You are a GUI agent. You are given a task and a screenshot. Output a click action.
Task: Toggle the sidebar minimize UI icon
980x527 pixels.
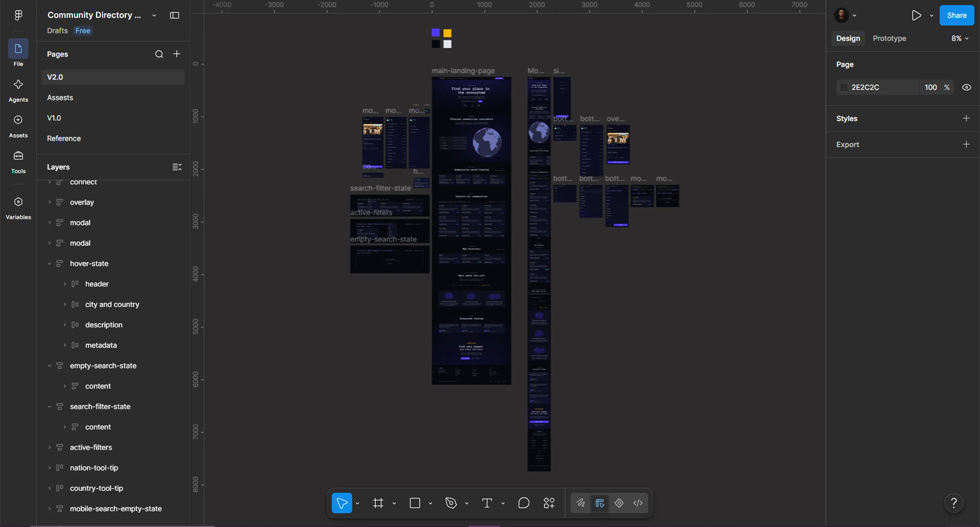click(175, 15)
